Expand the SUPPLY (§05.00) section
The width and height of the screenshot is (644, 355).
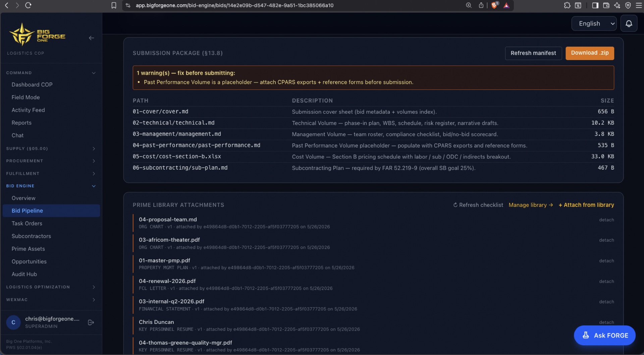click(x=51, y=149)
